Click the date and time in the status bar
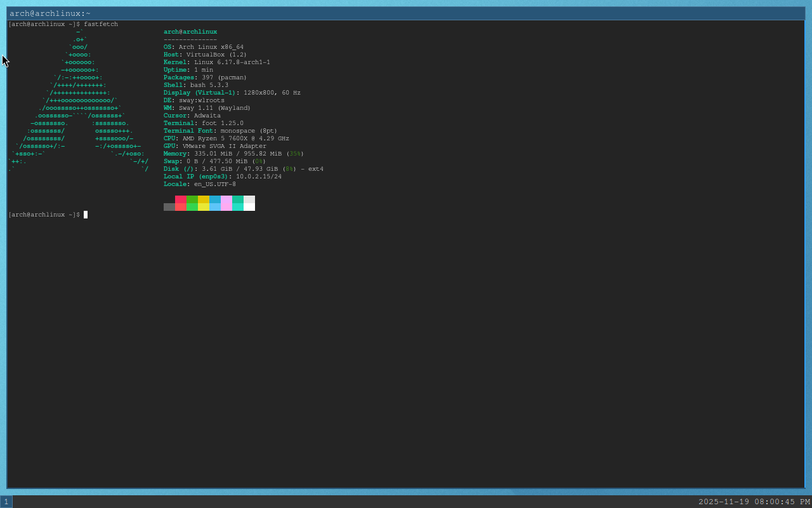The width and height of the screenshot is (812, 508). [x=754, y=502]
